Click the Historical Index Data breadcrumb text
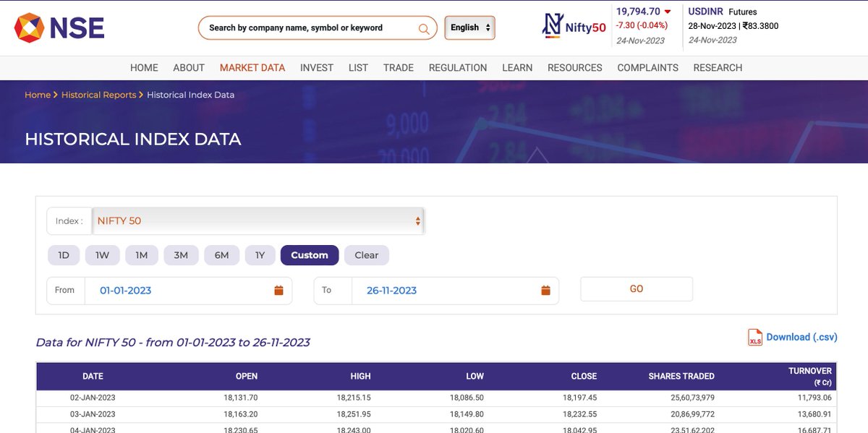The image size is (868, 433). pyautogui.click(x=191, y=95)
